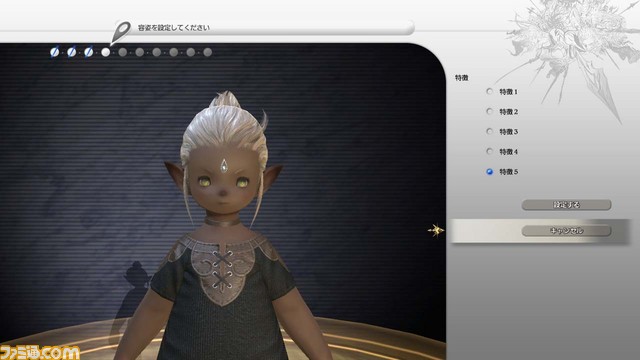The height and width of the screenshot is (360, 640).
Task: Select the 特徴1 radio option
Action: click(x=490, y=91)
